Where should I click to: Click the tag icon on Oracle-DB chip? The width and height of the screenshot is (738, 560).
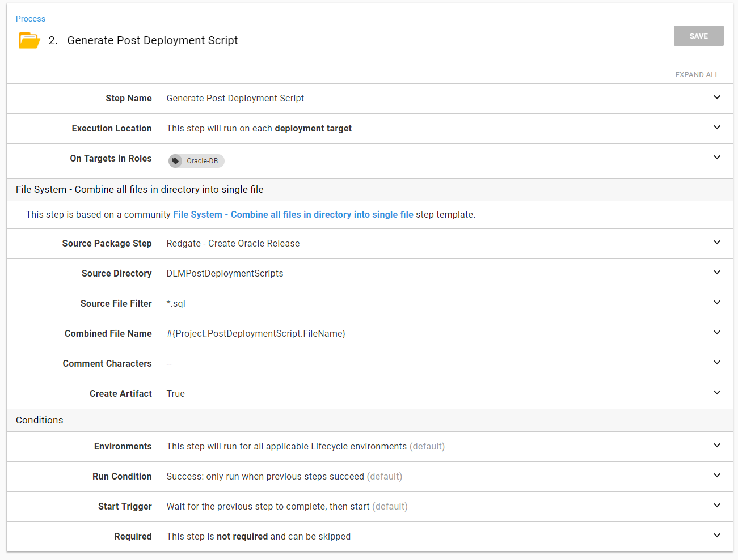coord(175,161)
